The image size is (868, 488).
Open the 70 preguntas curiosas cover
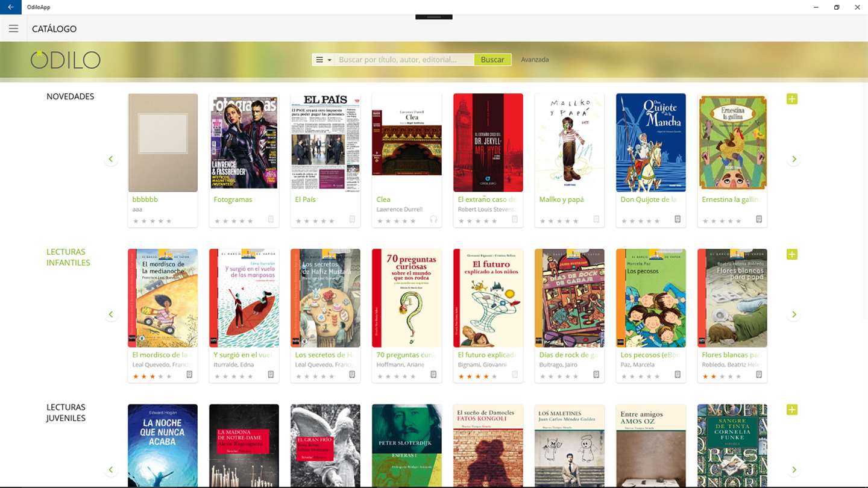(x=407, y=298)
